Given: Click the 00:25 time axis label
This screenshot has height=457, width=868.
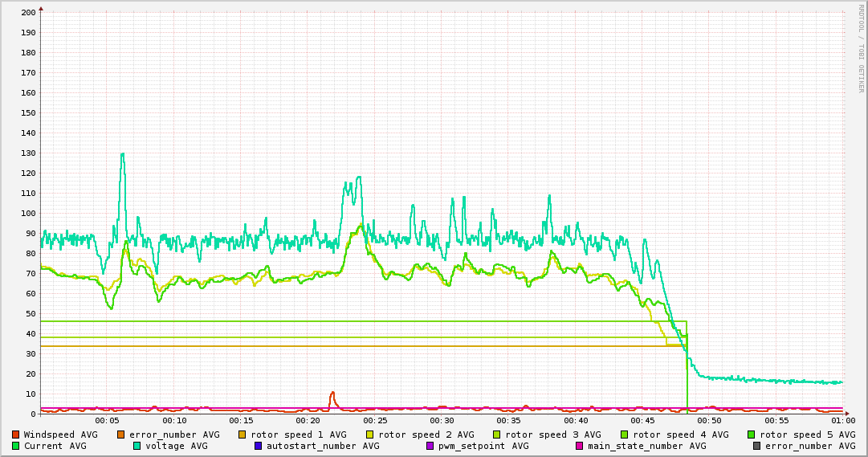Looking at the screenshot, I should pos(375,420).
